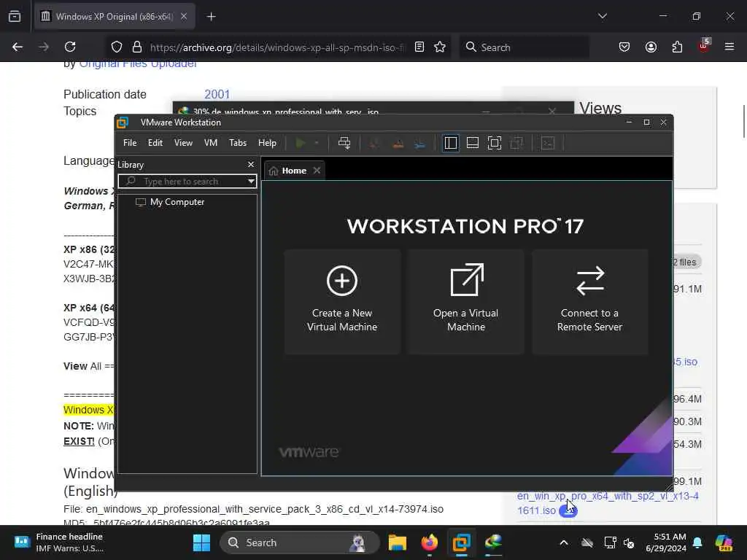
Task: Go back in the Firefox browser
Action: pyautogui.click(x=18, y=47)
